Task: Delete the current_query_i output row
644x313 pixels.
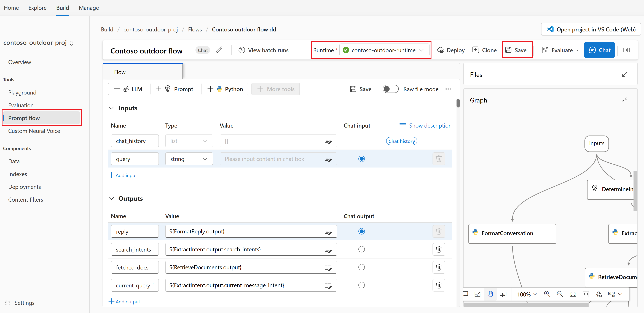Action: [x=439, y=285]
